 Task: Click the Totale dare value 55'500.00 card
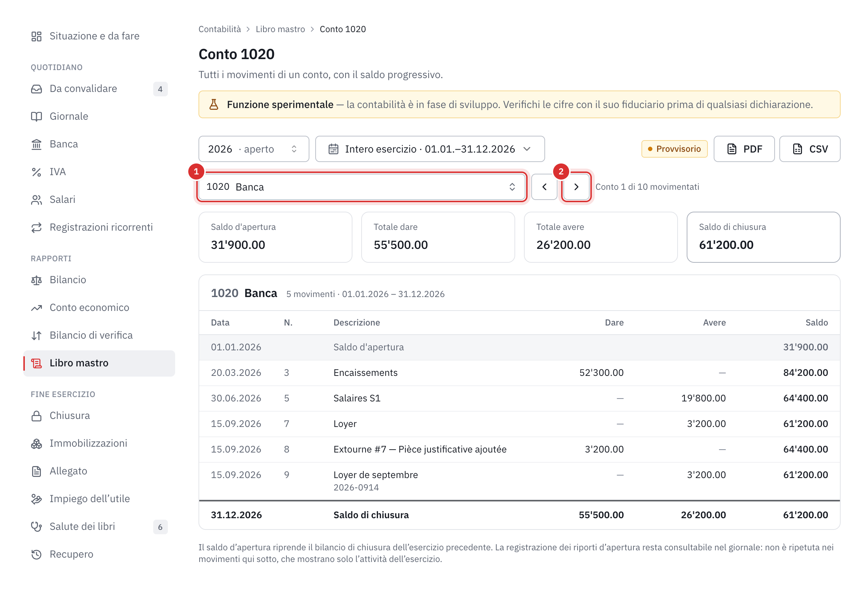click(x=438, y=238)
